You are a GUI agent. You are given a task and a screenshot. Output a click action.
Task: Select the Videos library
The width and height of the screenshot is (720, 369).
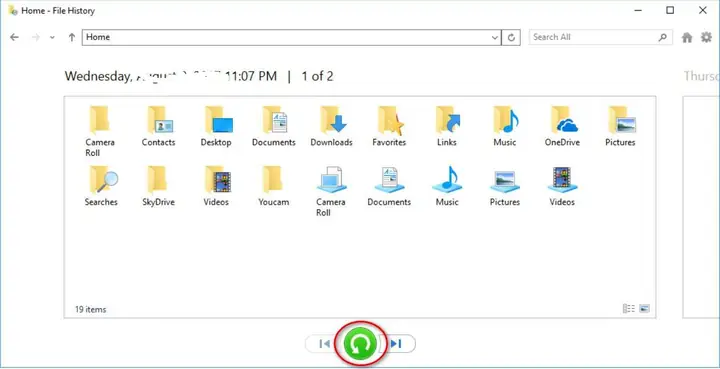pos(562,186)
